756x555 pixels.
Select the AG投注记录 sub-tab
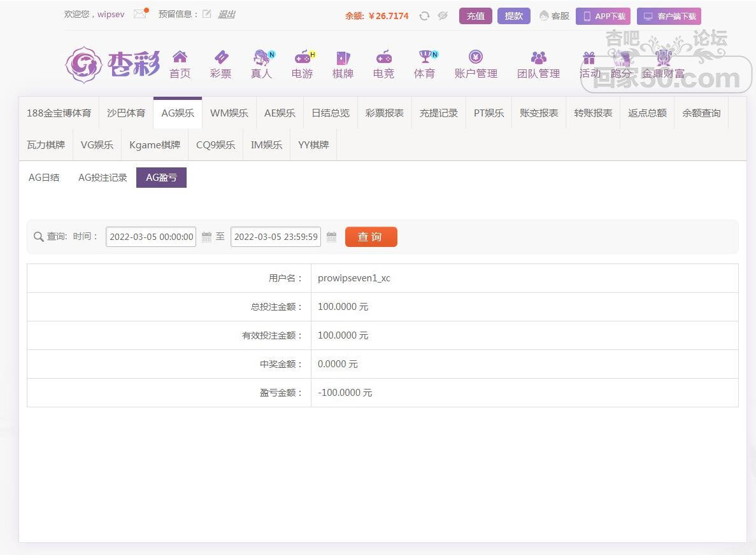pyautogui.click(x=103, y=178)
